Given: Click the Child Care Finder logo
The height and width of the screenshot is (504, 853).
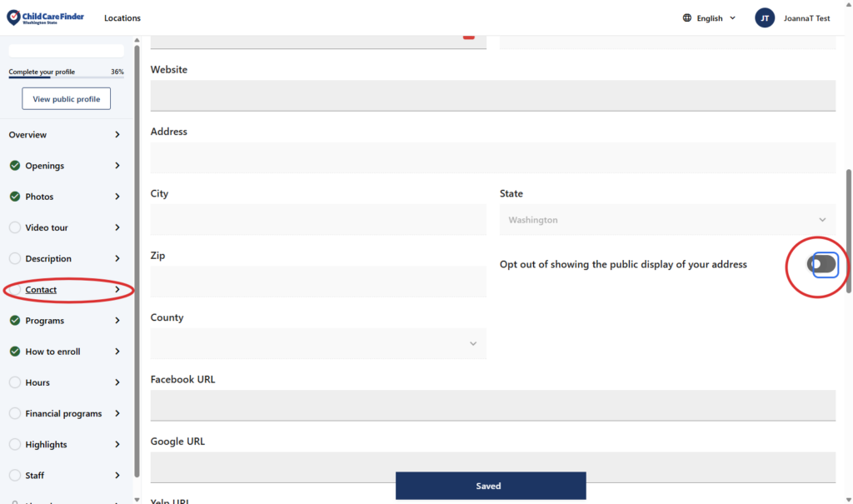Looking at the screenshot, I should (46, 17).
